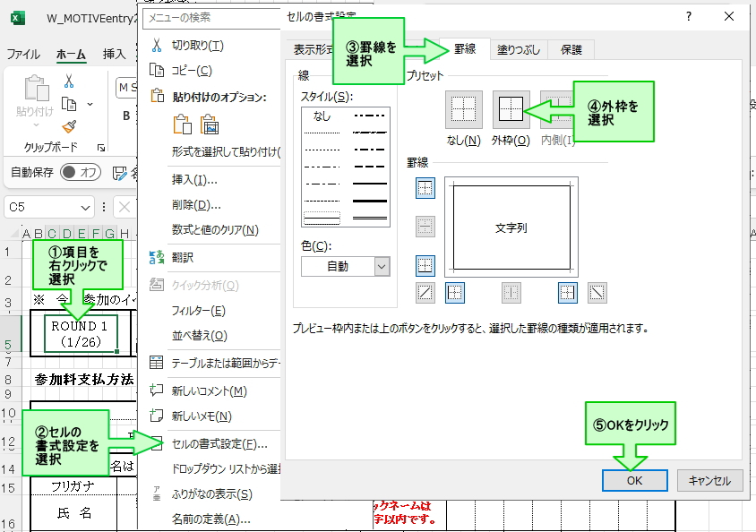Click the picture paste option icon
Screen dimensions: 756x532
pyautogui.click(x=210, y=124)
